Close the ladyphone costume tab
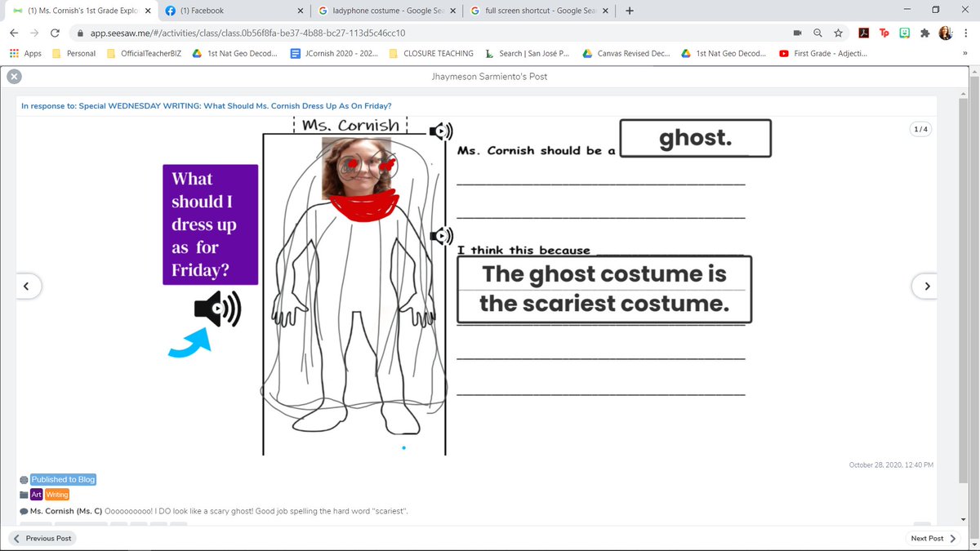 [452, 11]
